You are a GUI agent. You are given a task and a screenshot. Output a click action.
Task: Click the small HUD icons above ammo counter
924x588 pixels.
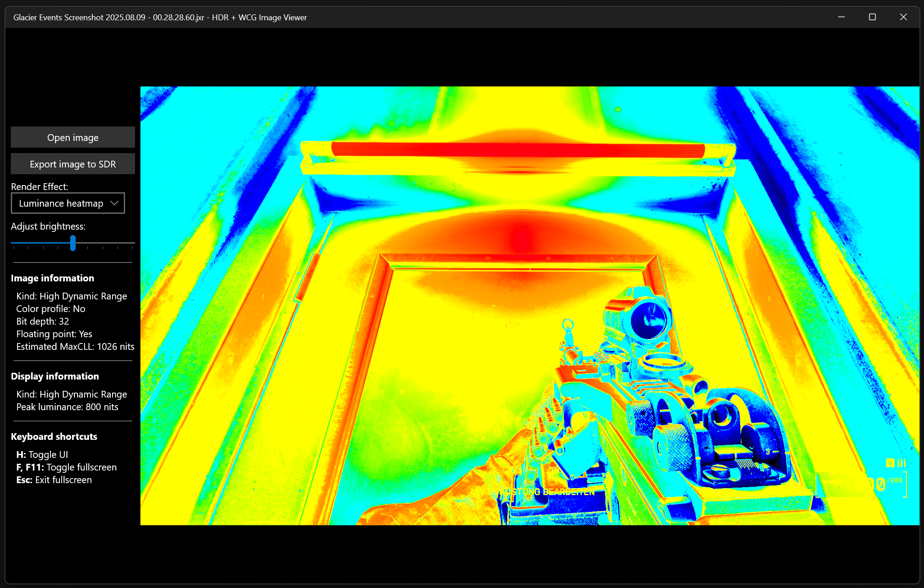coord(896,463)
